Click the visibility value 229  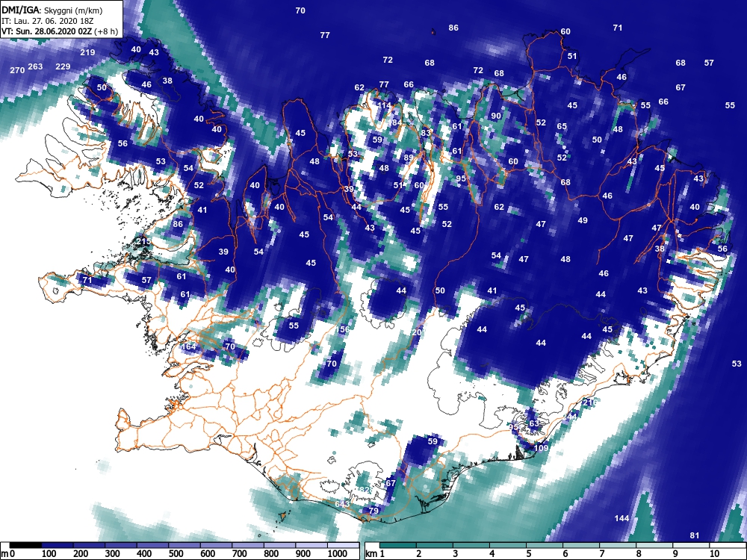(63, 66)
